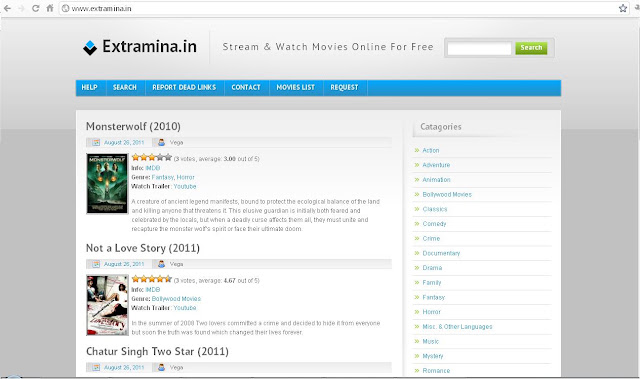Open Youtube trailer for Not a Love Story
Image resolution: width=640 pixels, height=379 pixels.
click(x=184, y=308)
